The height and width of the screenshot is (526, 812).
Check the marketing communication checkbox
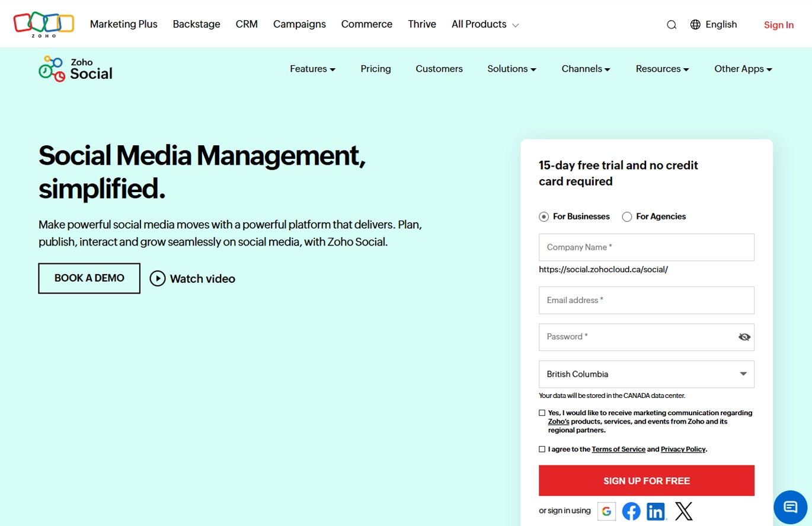542,413
